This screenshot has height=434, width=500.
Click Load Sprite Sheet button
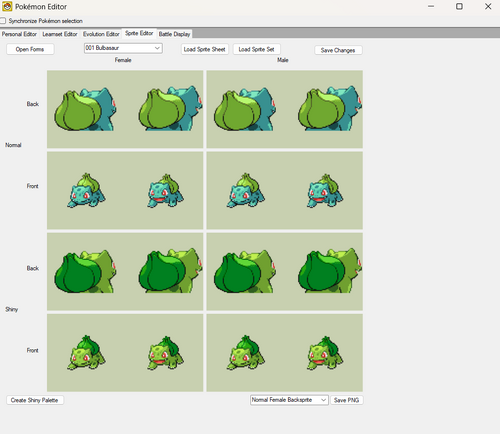coord(205,49)
